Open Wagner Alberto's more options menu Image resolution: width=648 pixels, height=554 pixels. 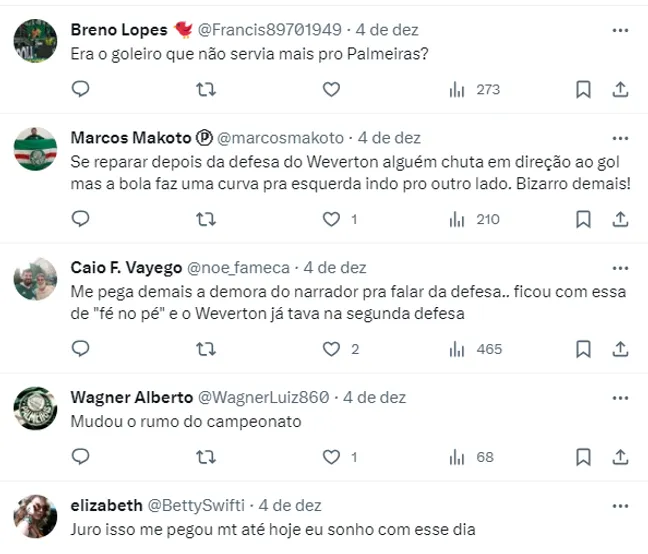point(620,397)
